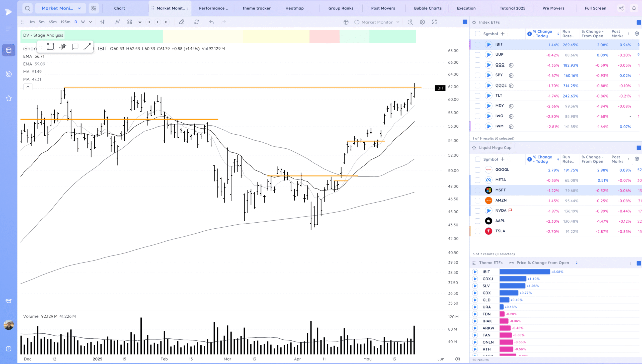Click the blue Index ETFs color square
642x364 pixels.
click(x=639, y=23)
